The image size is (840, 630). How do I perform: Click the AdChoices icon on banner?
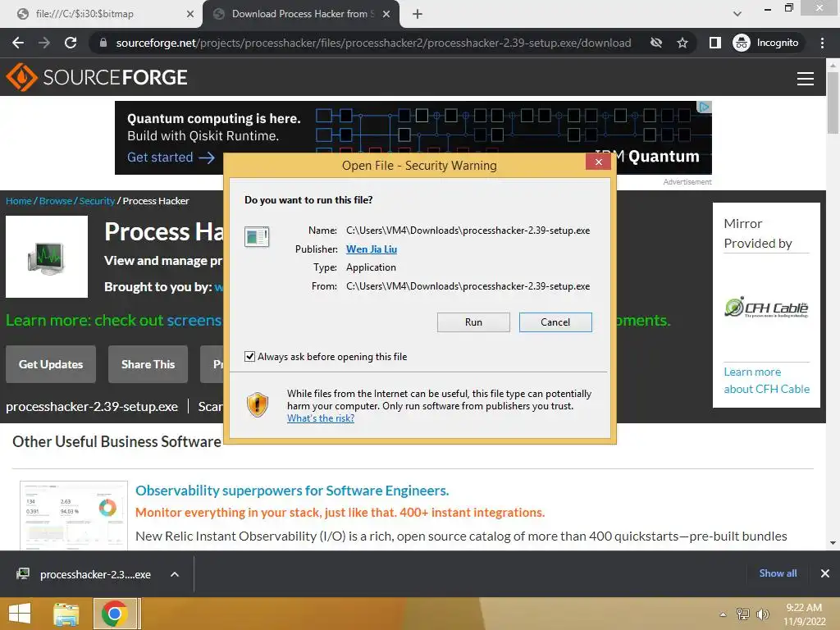(704, 107)
